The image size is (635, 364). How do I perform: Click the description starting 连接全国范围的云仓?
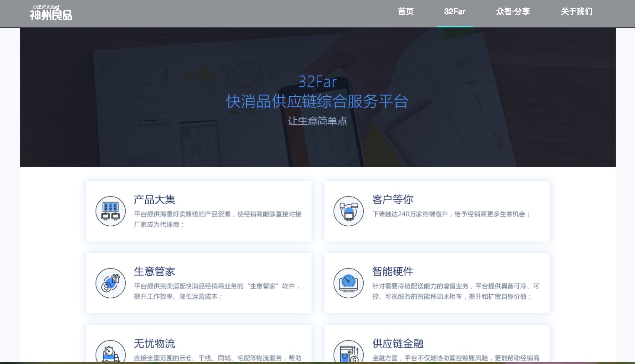(x=218, y=358)
